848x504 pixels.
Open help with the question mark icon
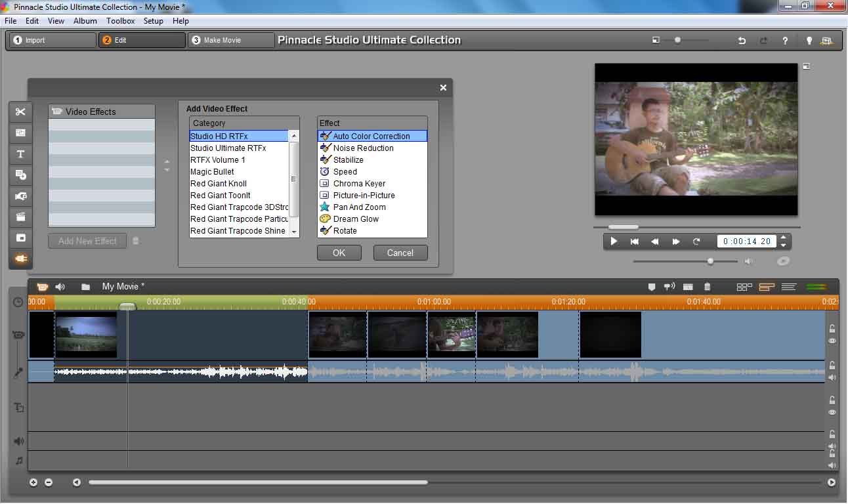coord(785,41)
